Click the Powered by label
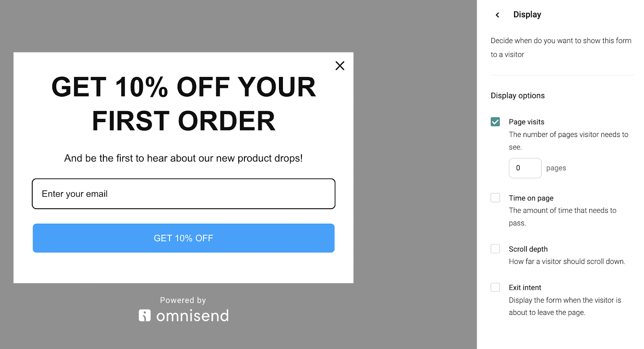 183,300
